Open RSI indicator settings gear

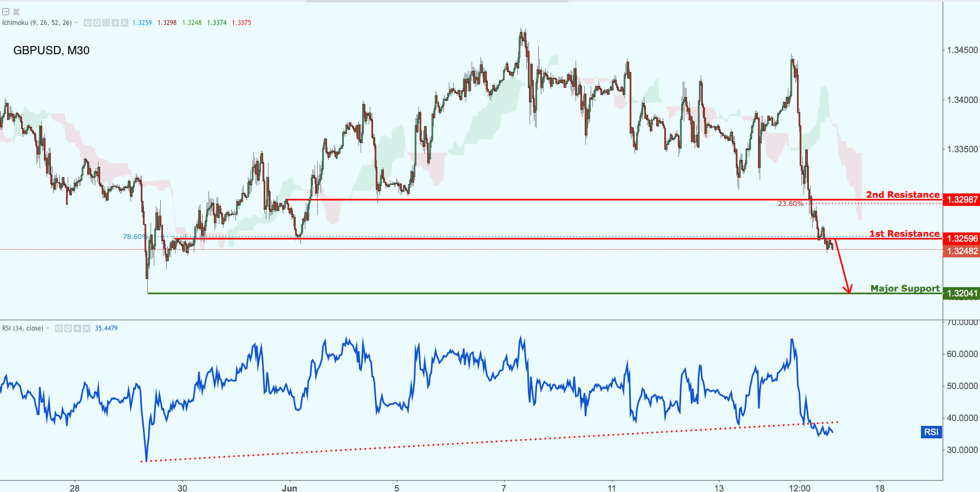click(68, 328)
